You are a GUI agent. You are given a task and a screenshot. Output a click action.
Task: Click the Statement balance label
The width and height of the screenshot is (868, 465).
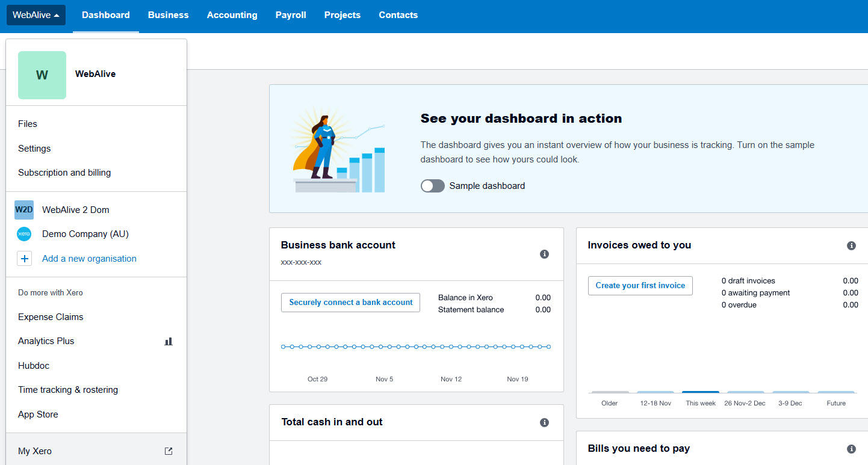point(471,310)
